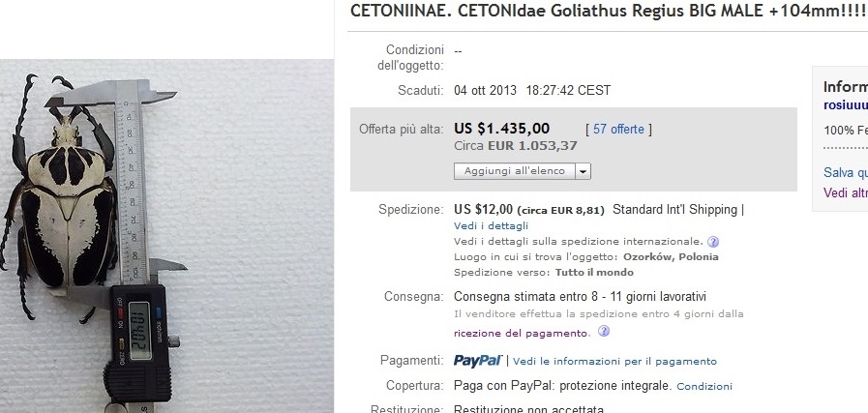
Task: Click the Condizioni link for PayPal coverage
Action: click(704, 386)
